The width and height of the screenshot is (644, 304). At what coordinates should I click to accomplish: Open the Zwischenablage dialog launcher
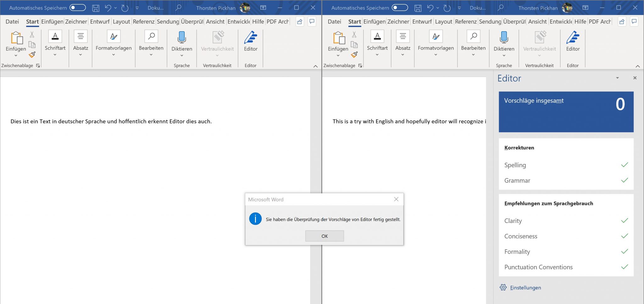pyautogui.click(x=38, y=66)
